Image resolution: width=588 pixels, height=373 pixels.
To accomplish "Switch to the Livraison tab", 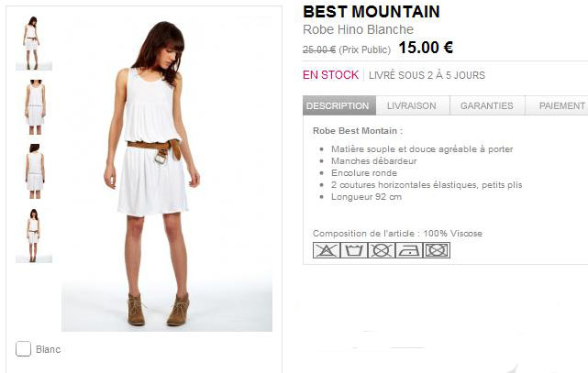I will (413, 105).
